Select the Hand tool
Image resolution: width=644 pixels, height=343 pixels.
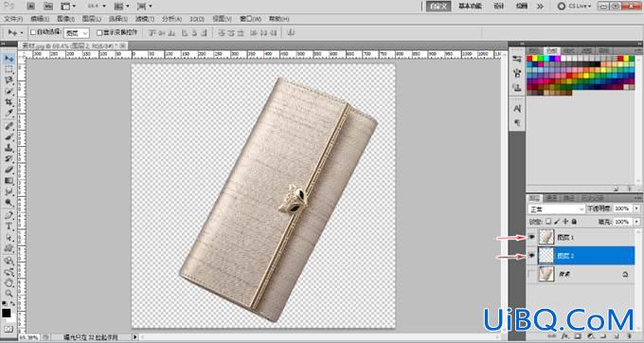[x=9, y=283]
